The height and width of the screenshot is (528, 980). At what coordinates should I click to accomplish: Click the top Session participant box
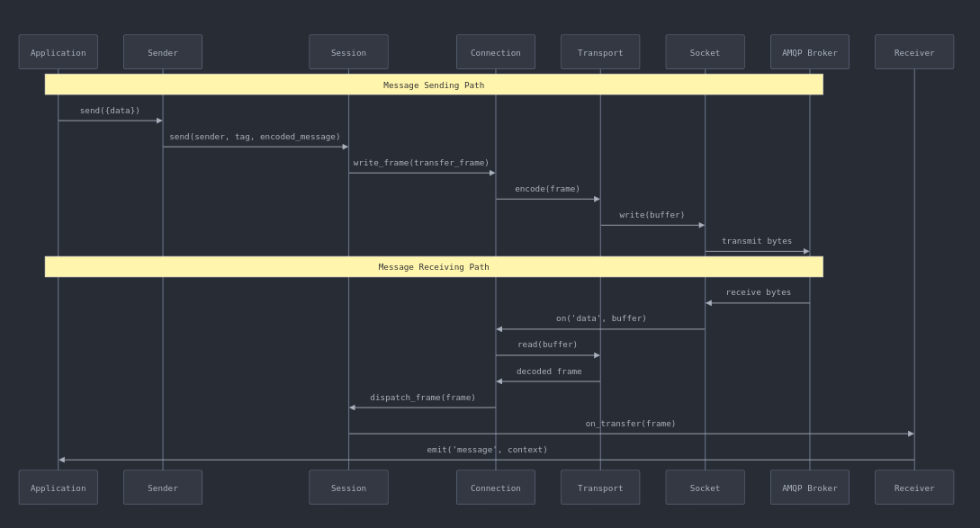349,52
